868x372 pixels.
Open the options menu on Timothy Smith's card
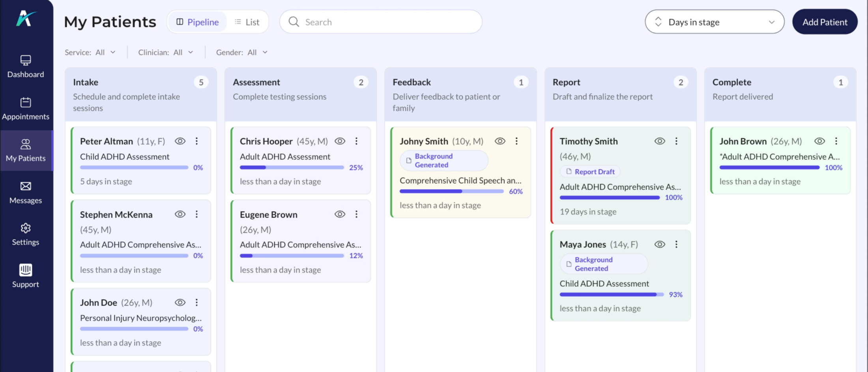[x=676, y=141]
